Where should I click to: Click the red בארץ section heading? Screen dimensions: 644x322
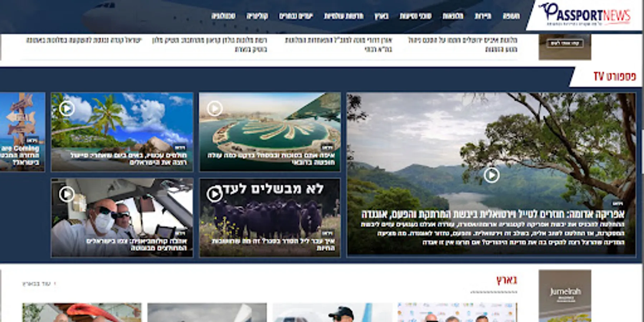507,280
